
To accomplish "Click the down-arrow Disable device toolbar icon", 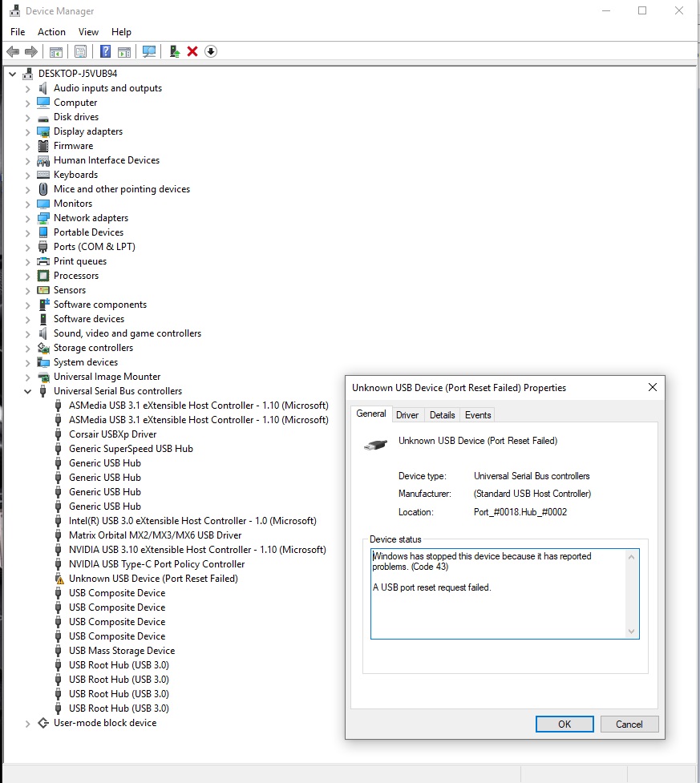I will (x=211, y=51).
